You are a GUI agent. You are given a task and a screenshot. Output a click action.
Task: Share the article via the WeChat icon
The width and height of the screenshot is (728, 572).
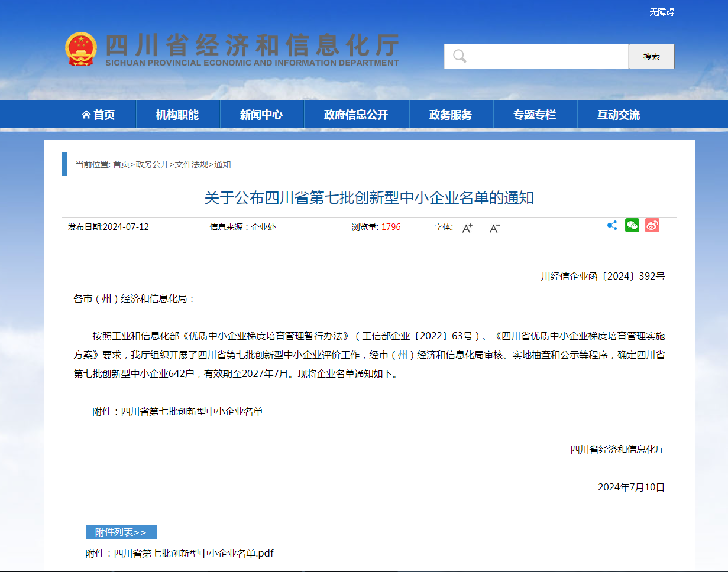632,225
